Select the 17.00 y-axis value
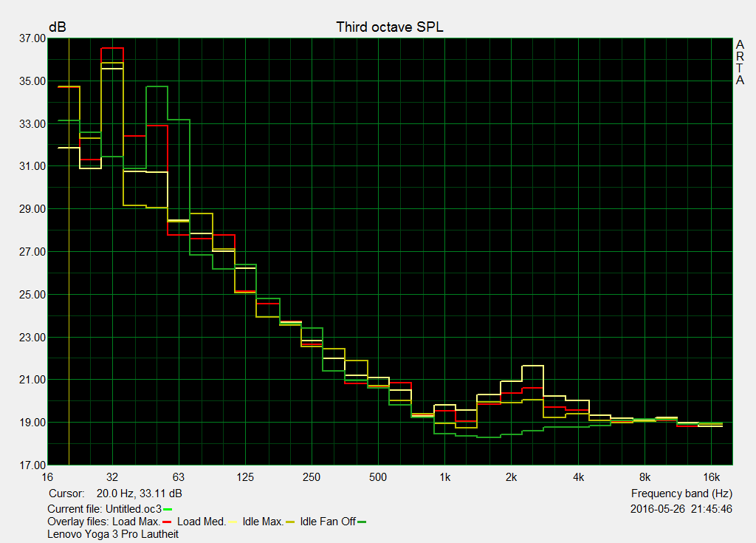This screenshot has height=543, width=756. [x=32, y=465]
